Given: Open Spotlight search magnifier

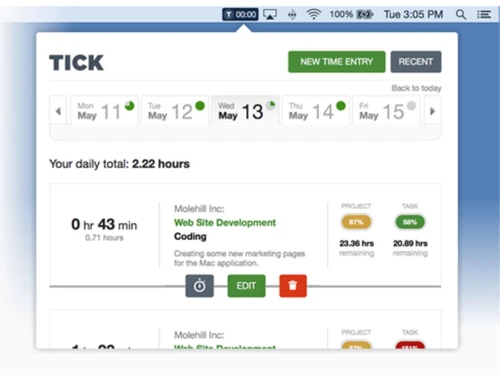Looking at the screenshot, I should [x=461, y=14].
